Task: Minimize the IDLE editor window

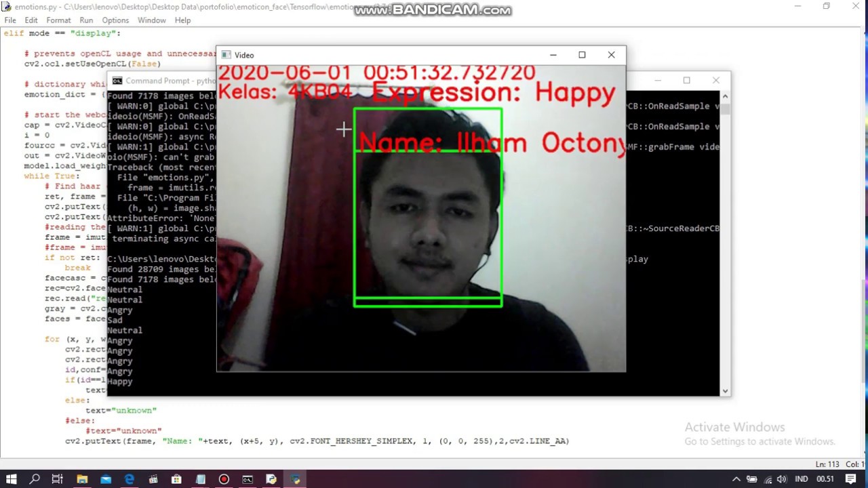Action: coord(797,6)
